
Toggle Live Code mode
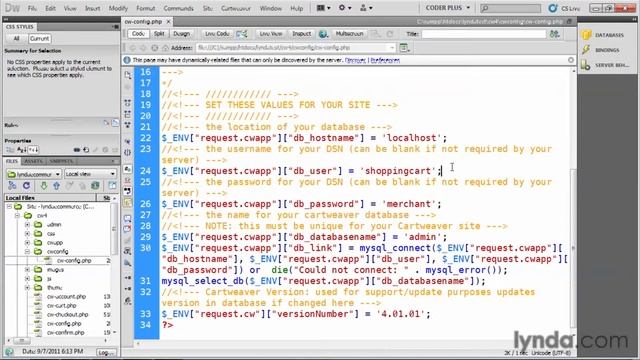217,34
